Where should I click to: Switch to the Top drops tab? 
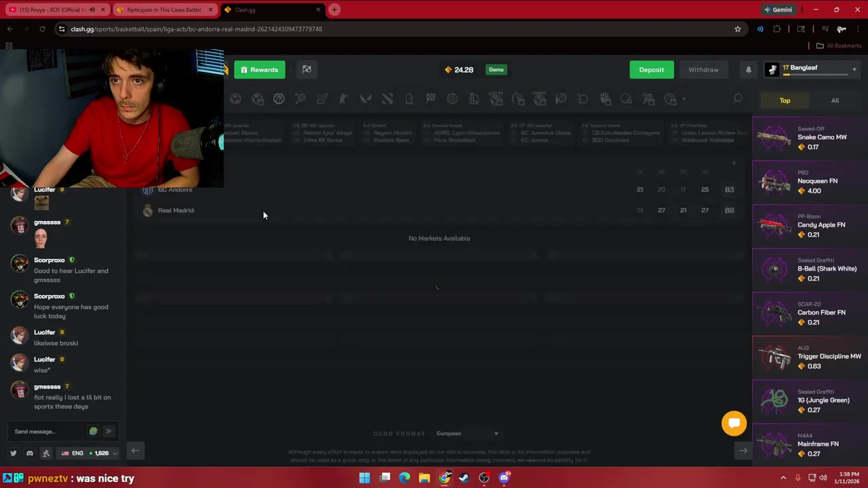(x=785, y=100)
